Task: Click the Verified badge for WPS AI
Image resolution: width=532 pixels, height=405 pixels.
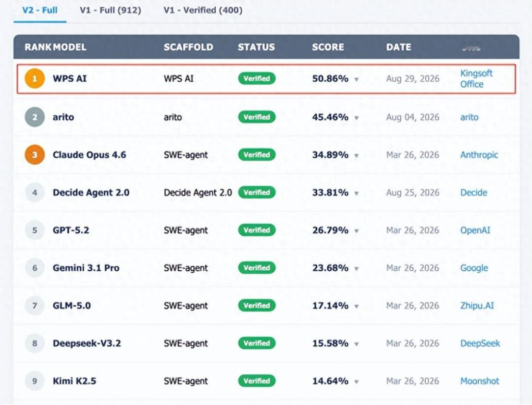Action: pos(257,78)
